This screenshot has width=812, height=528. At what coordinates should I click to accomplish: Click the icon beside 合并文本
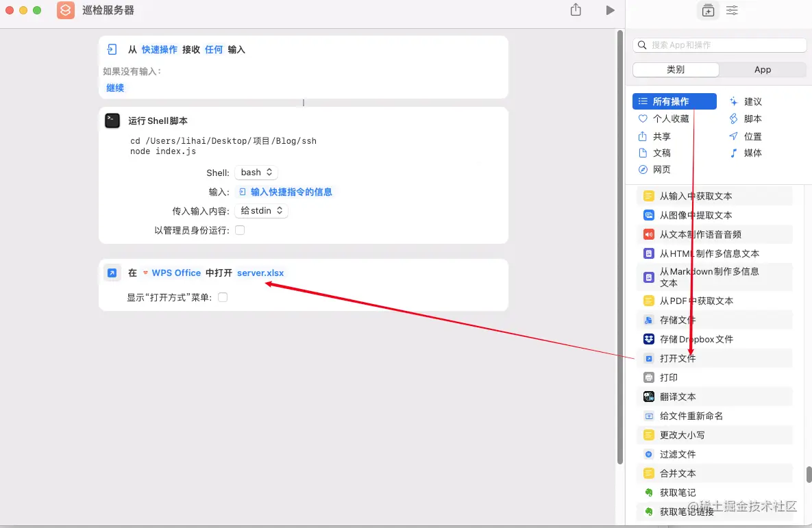648,473
